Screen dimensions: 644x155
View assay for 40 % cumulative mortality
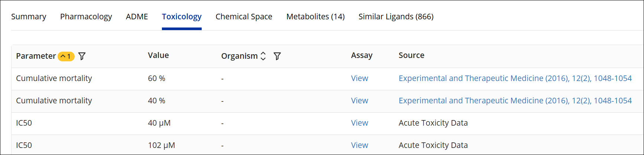360,101
